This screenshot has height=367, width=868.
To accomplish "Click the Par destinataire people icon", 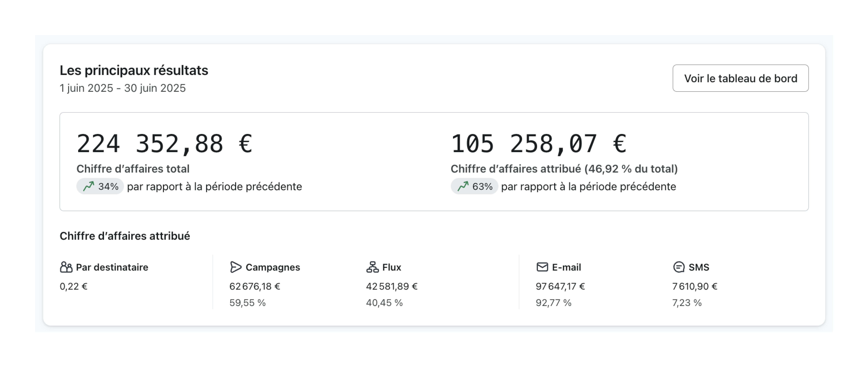I will click(x=66, y=267).
